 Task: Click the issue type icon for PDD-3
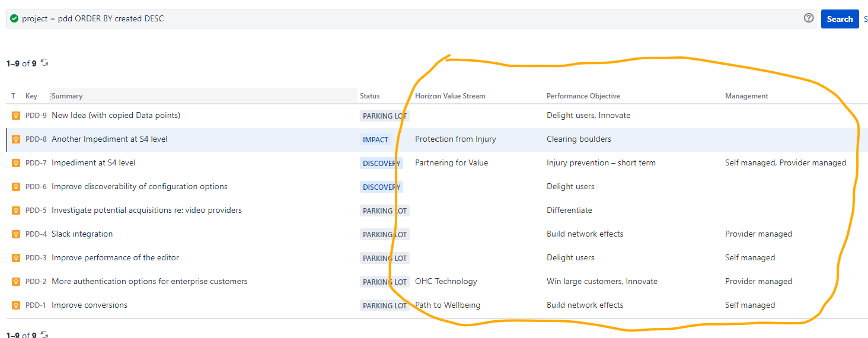[x=16, y=258]
